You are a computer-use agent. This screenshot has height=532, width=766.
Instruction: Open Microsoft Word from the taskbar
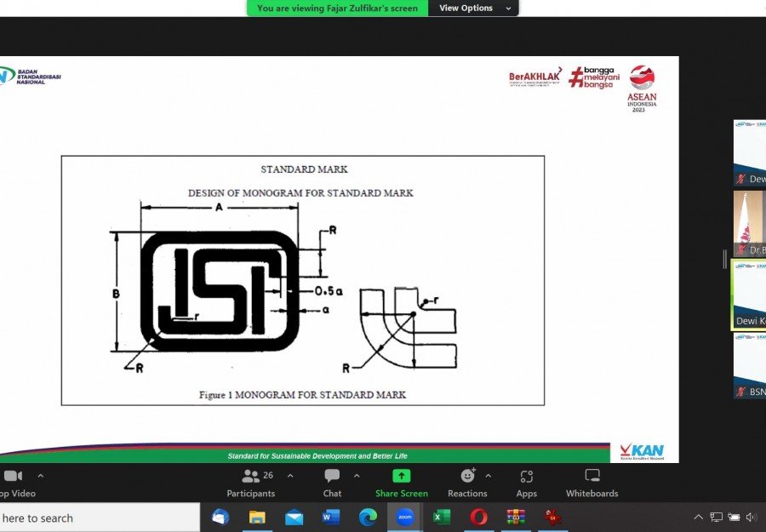click(331, 517)
